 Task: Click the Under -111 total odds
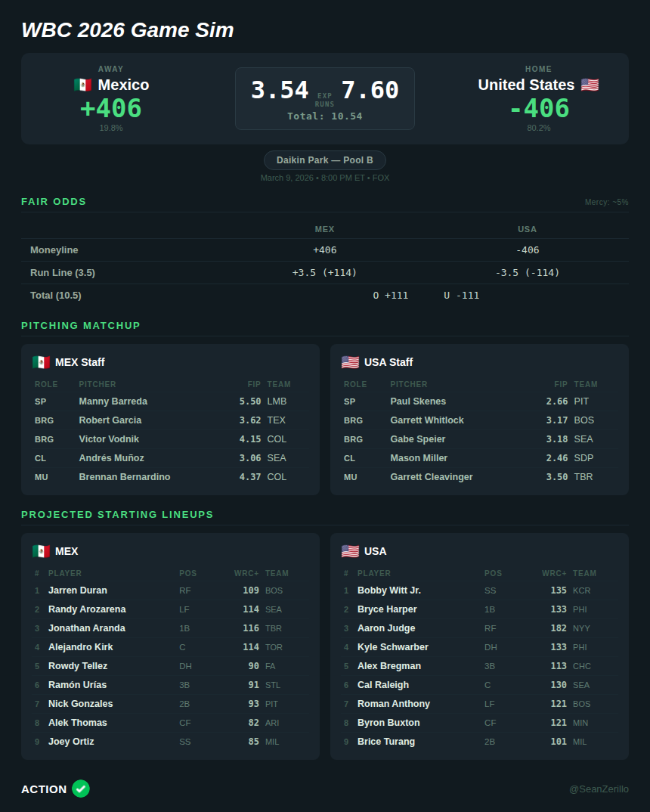pos(461,296)
